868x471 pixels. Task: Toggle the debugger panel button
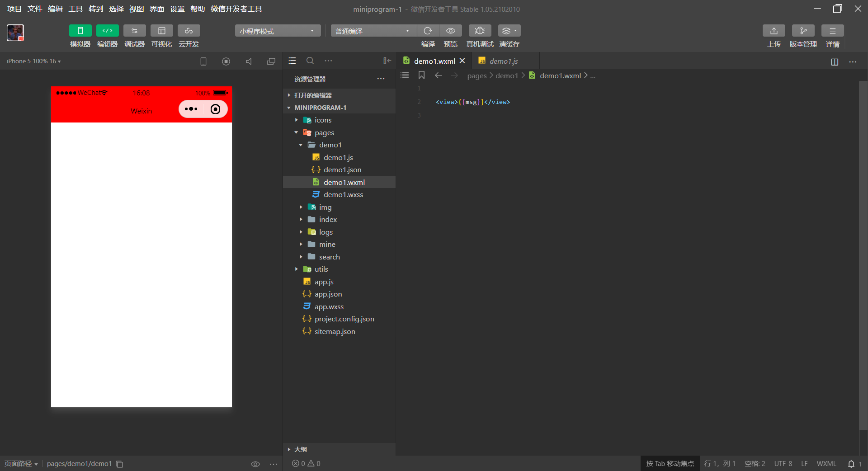pyautogui.click(x=134, y=31)
